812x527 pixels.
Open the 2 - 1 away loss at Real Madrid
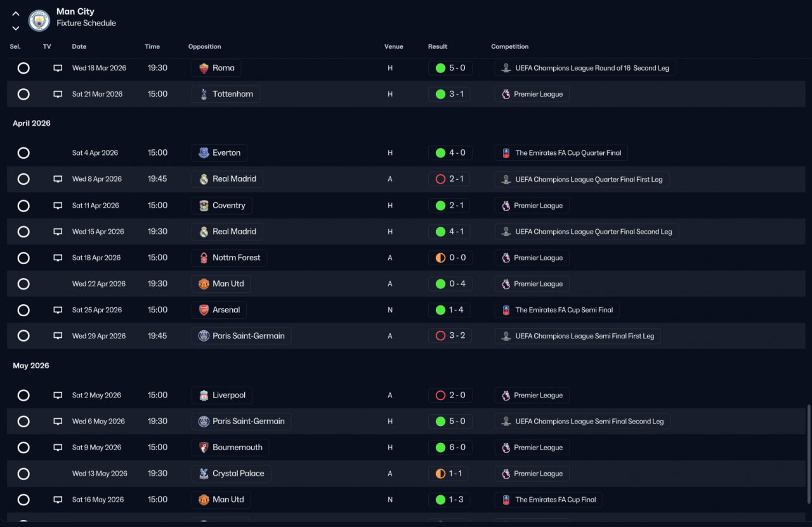coord(450,179)
